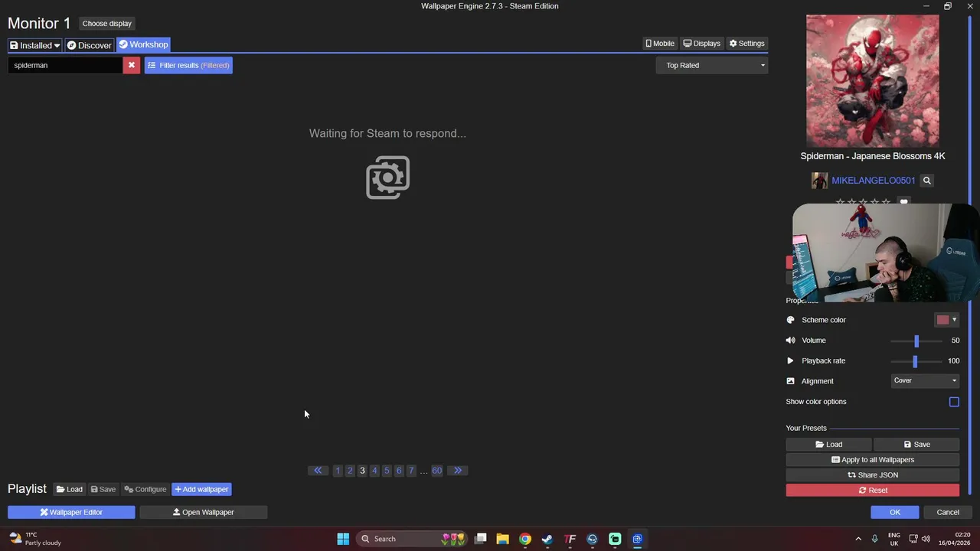Go to page 60

pyautogui.click(x=436, y=471)
